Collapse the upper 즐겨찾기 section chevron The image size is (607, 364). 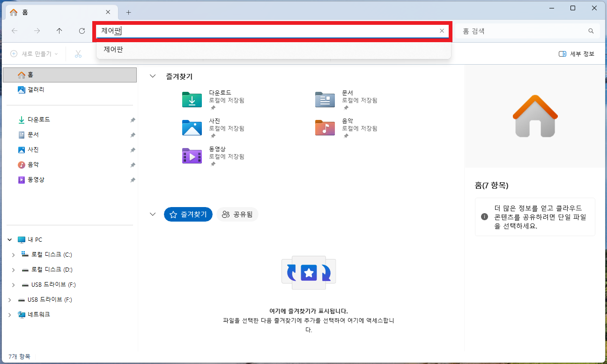point(153,76)
